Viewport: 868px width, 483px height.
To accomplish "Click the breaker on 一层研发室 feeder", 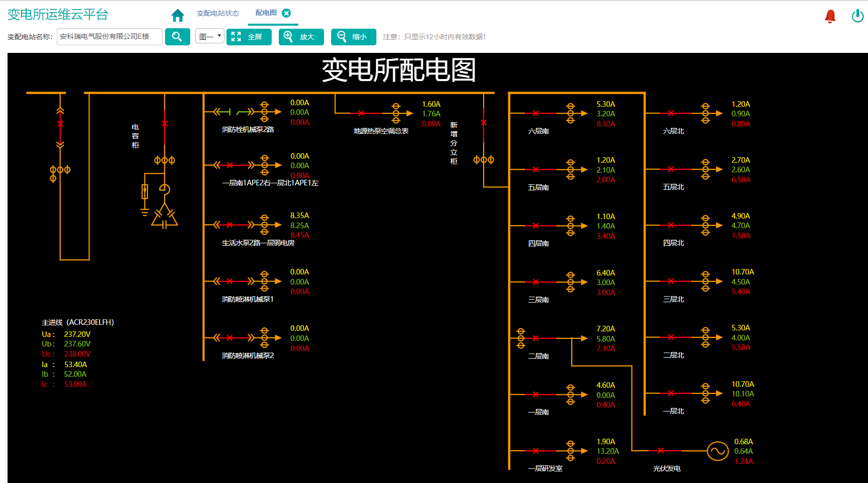I will (535, 451).
